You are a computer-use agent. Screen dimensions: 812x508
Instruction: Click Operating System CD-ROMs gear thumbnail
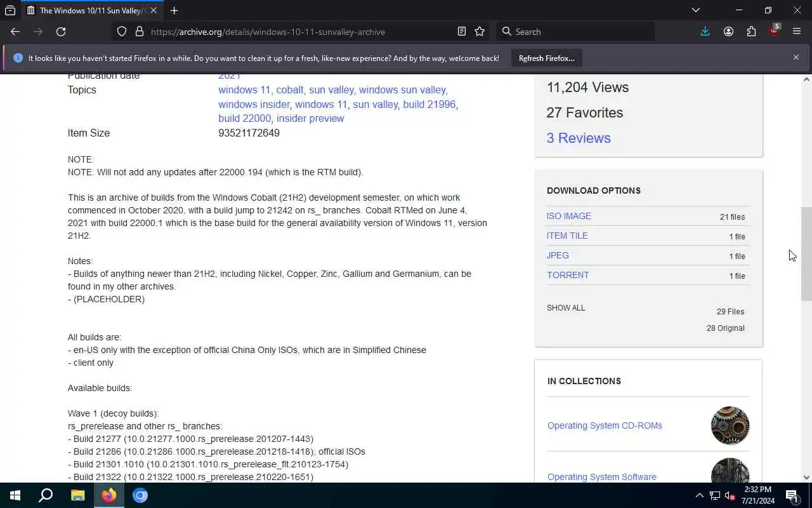click(730, 425)
